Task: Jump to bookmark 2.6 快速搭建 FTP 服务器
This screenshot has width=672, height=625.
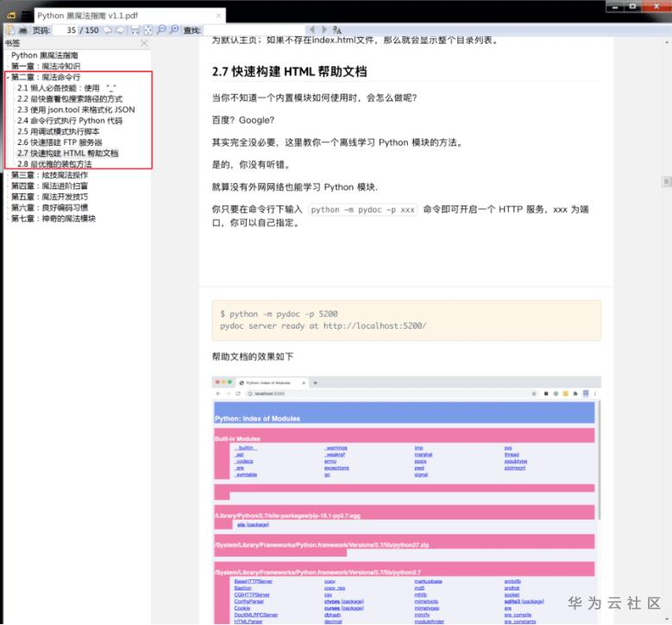Action: [x=60, y=142]
